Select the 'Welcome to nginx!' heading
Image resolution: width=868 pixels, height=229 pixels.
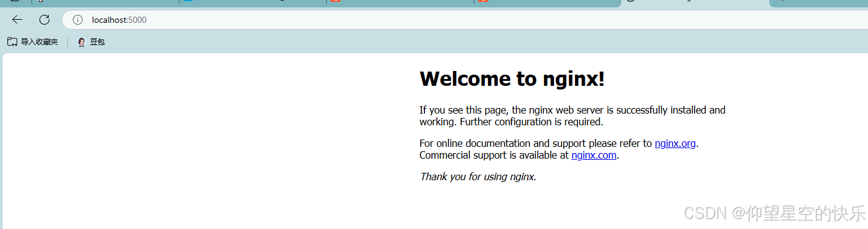(x=512, y=79)
